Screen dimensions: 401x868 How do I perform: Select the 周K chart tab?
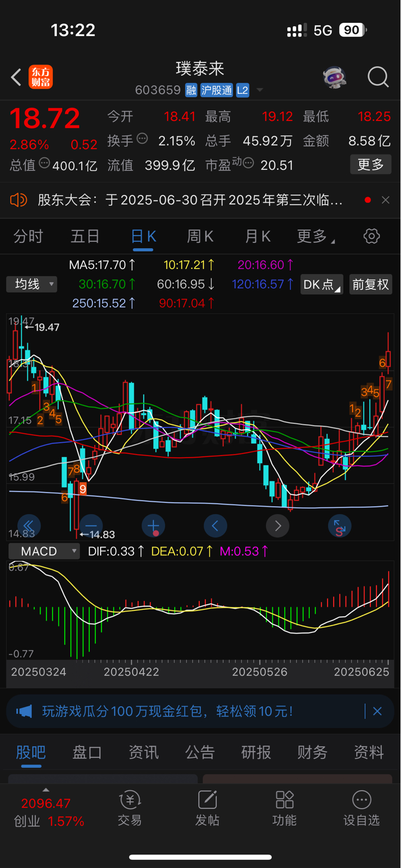pyautogui.click(x=200, y=236)
